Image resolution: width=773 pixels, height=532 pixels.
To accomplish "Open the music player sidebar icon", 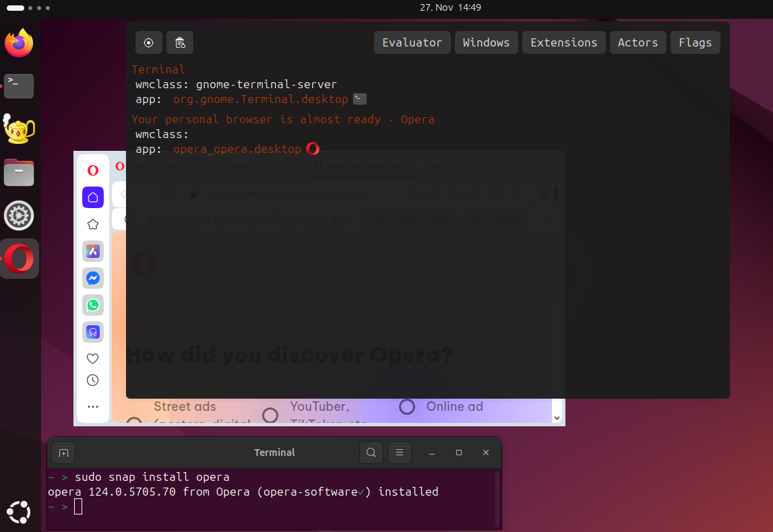I will tap(93, 332).
